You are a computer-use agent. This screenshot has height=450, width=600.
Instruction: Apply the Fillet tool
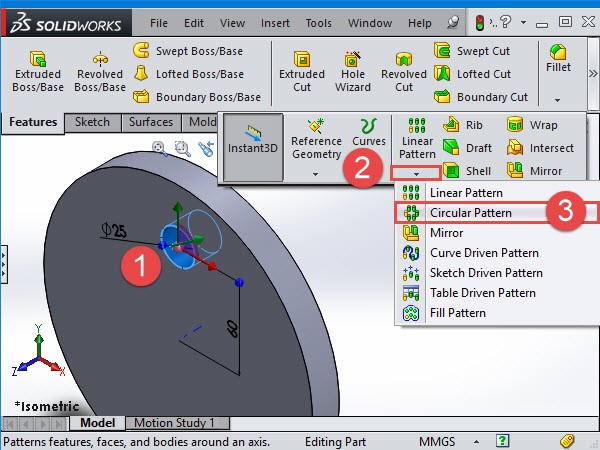(x=558, y=59)
